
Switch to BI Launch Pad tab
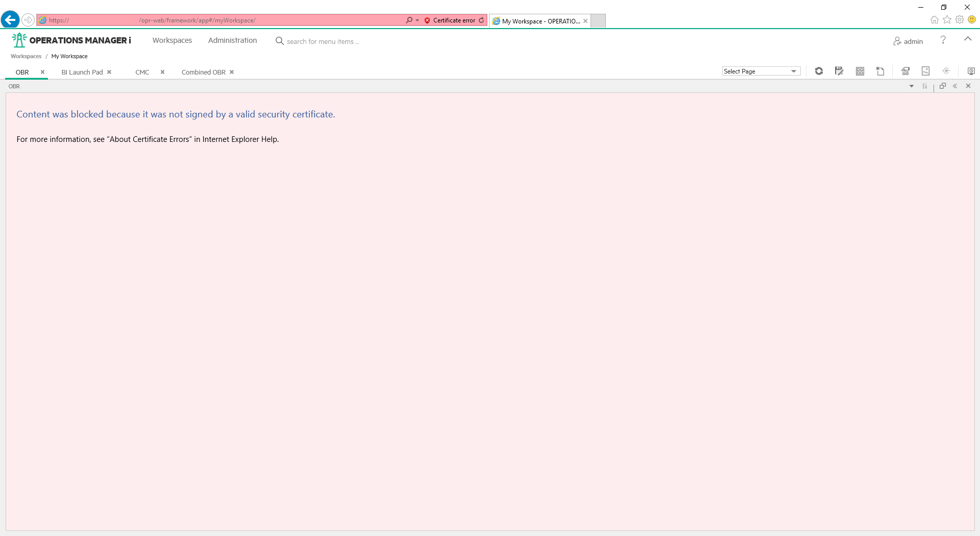click(82, 72)
